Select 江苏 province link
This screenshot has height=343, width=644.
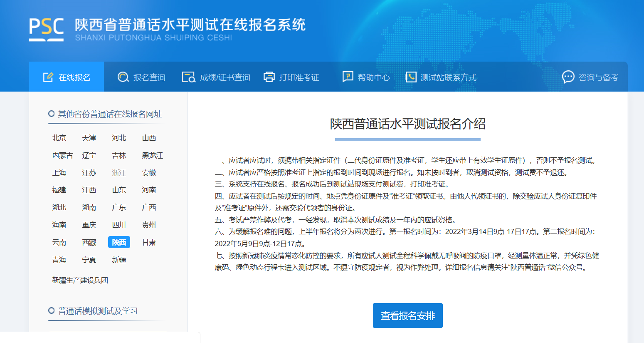coord(89,173)
